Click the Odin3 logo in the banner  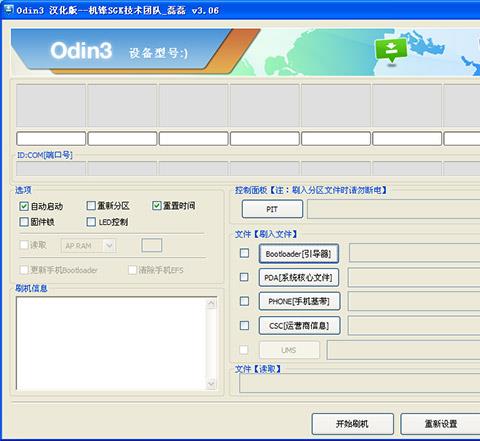pyautogui.click(x=81, y=51)
